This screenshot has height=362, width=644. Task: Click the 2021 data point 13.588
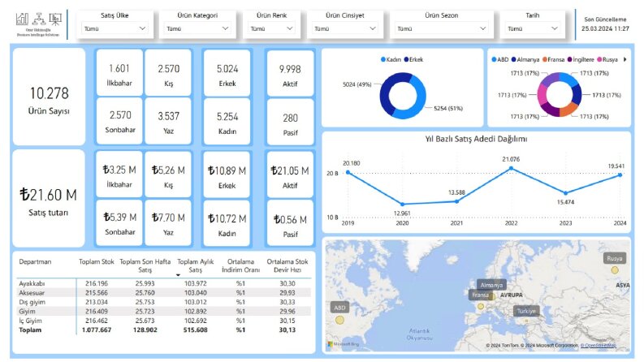456,201
